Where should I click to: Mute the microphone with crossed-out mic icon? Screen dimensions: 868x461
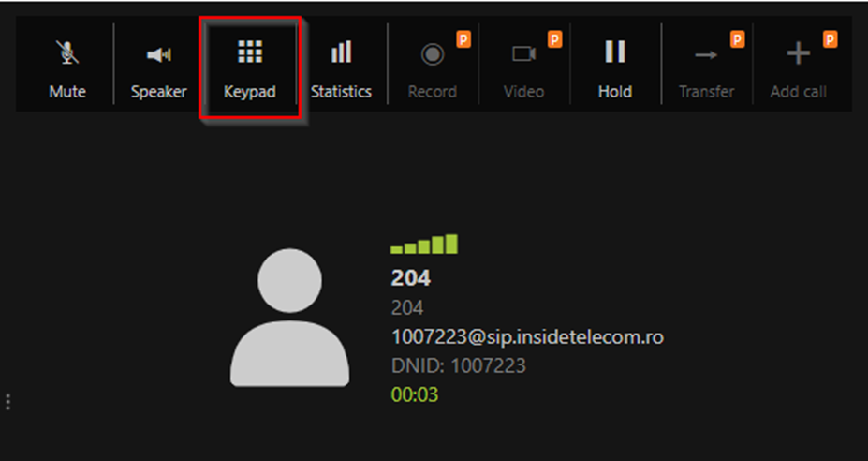(67, 52)
